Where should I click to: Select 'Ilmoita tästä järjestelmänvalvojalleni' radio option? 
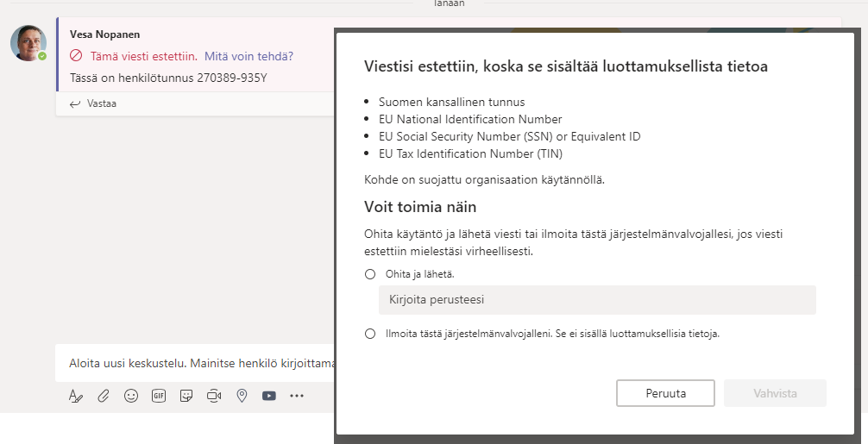tap(370, 334)
